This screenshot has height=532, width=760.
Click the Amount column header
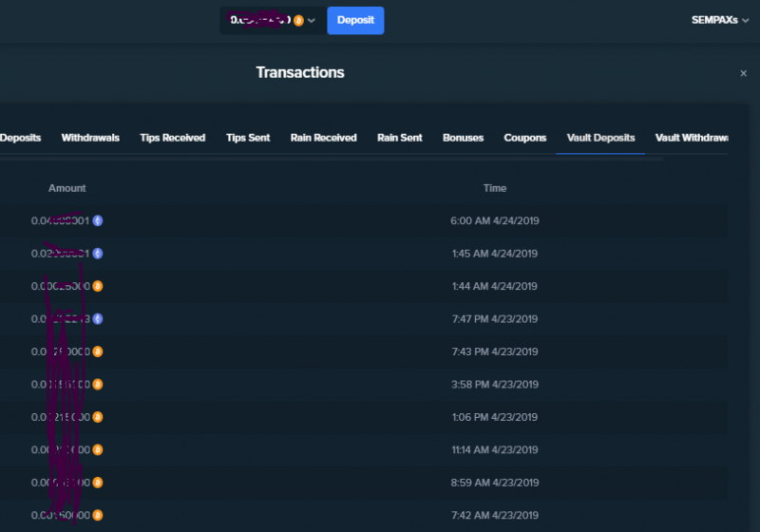tap(66, 188)
